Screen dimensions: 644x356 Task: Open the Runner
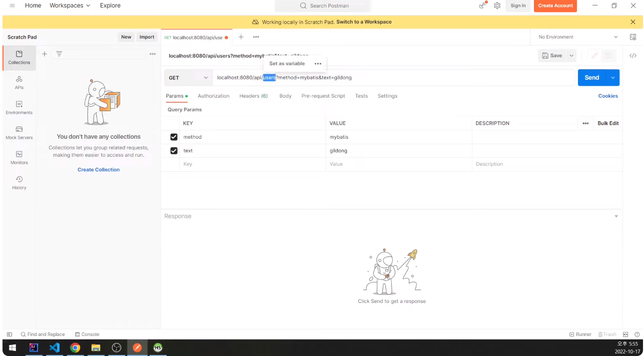click(x=580, y=334)
